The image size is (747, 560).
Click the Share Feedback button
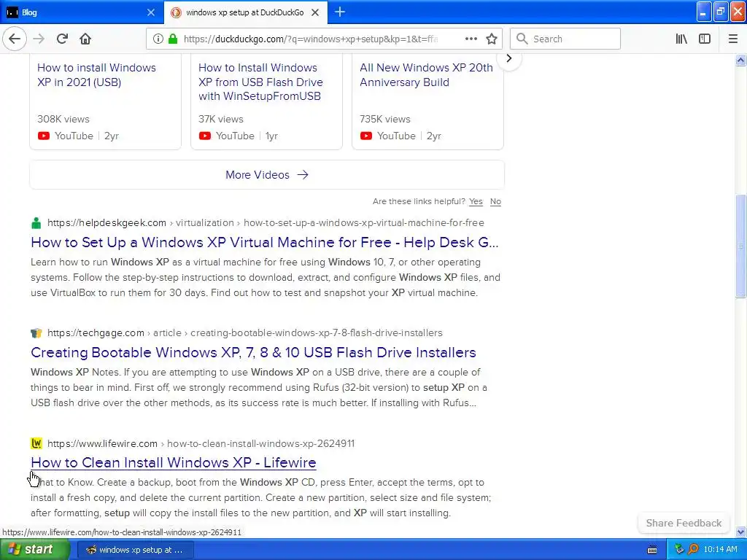coord(684,523)
